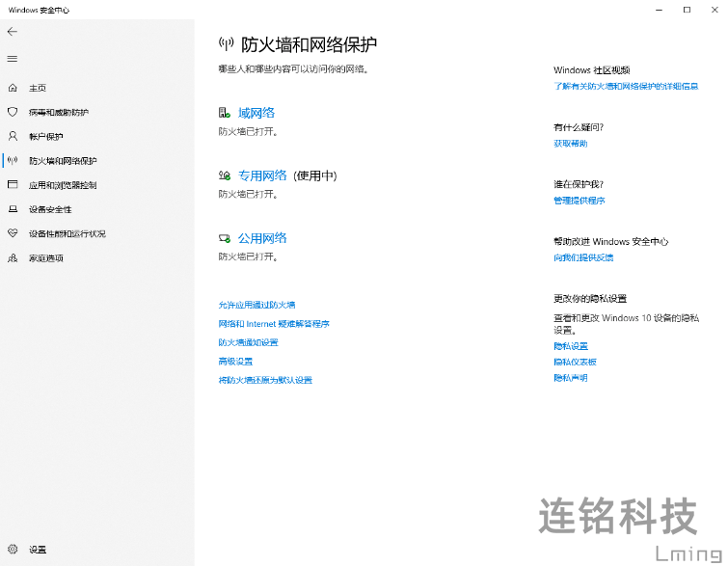Screen dimensions: 728x566
Task: Click the 哪些人和哪些内容可以访问你的网络 subtitle
Action: pyautogui.click(x=294, y=69)
